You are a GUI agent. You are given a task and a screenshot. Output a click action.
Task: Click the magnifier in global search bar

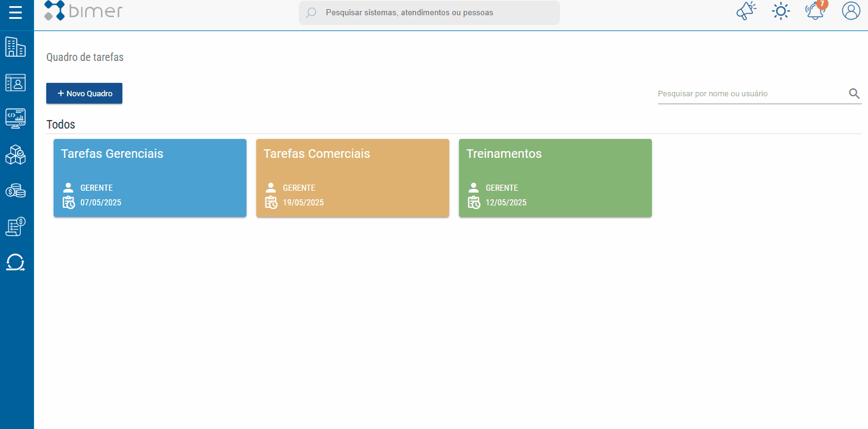[311, 12]
